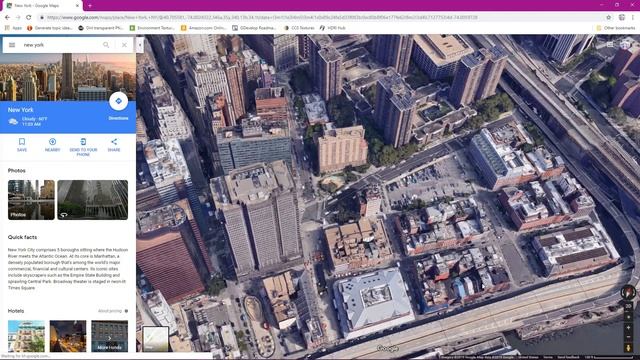This screenshot has width=640, height=360.
Task: Reload the page
Action: click(29, 18)
